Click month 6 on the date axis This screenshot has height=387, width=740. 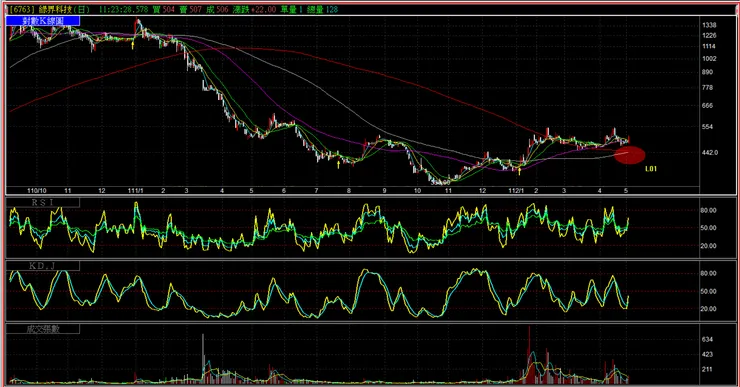coord(284,191)
